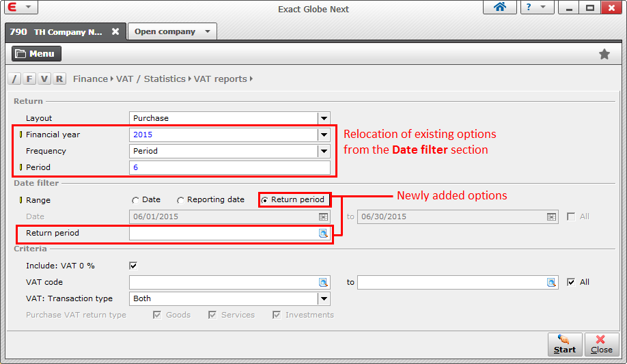
Task: Click the F shortcut key button
Action: click(x=29, y=79)
